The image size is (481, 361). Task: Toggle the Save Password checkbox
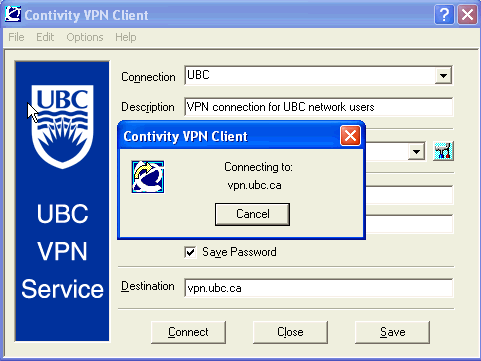(190, 252)
